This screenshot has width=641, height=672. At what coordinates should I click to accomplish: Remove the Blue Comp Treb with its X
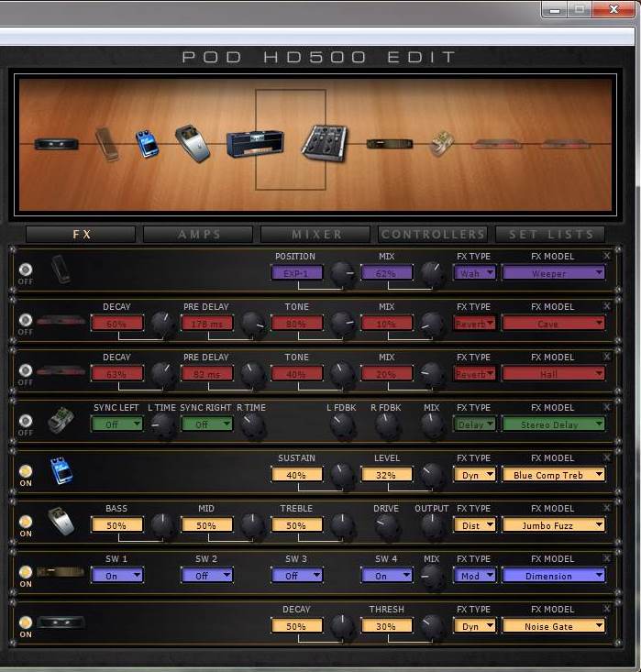(607, 457)
